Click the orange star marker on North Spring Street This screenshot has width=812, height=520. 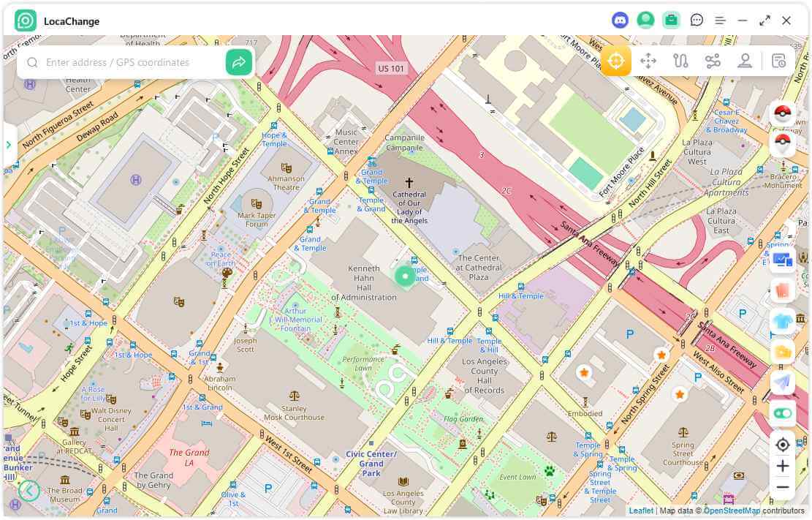[x=661, y=355]
